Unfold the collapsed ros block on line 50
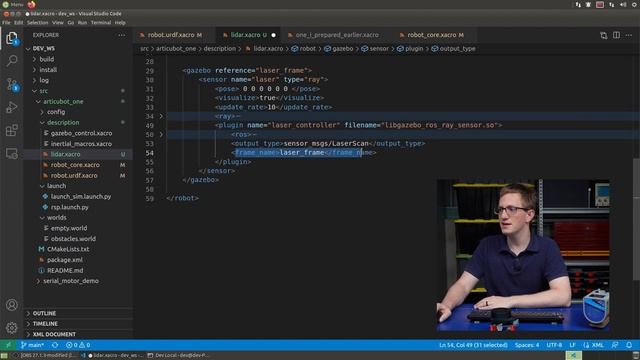Viewport: 640px width, 360px height. tap(161, 134)
